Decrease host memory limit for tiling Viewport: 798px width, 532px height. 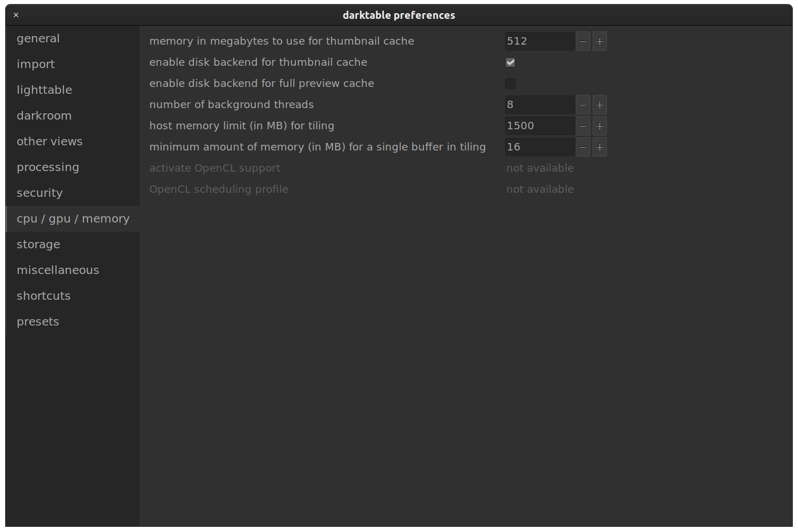(583, 126)
